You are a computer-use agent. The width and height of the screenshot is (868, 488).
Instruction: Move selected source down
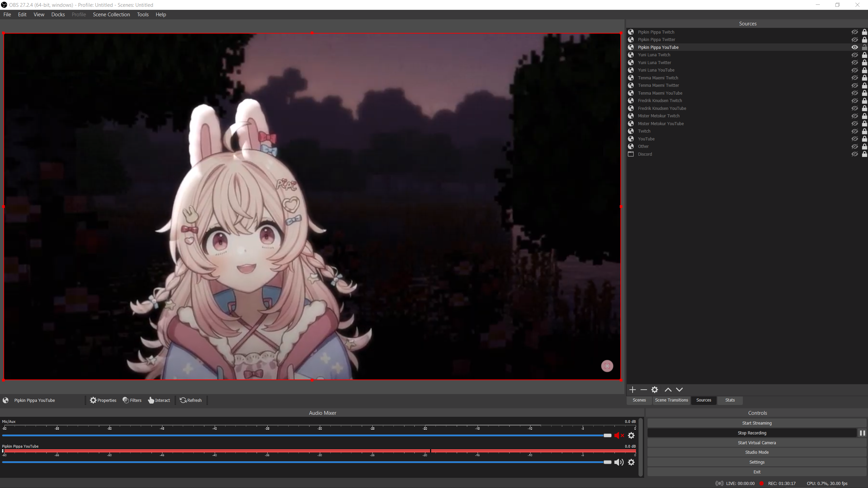(679, 390)
